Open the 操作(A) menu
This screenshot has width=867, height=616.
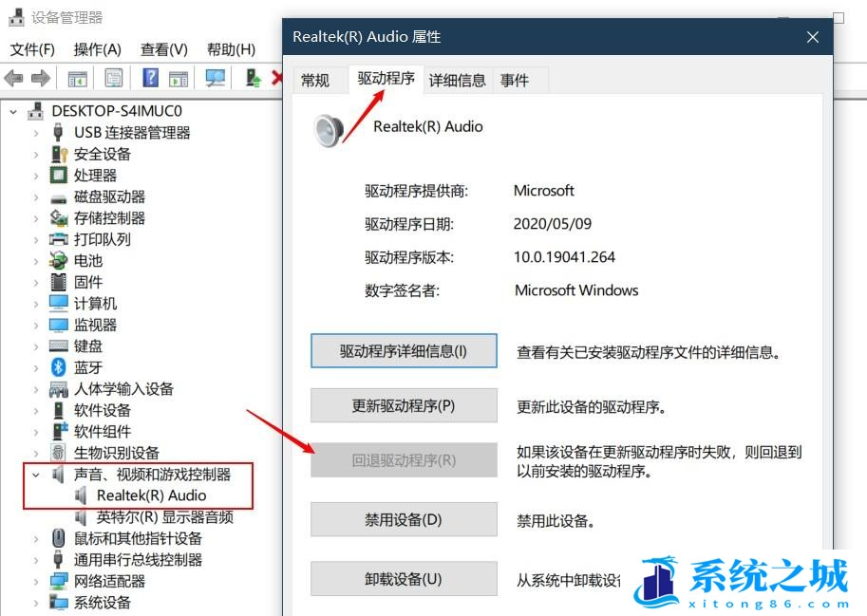tap(97, 49)
